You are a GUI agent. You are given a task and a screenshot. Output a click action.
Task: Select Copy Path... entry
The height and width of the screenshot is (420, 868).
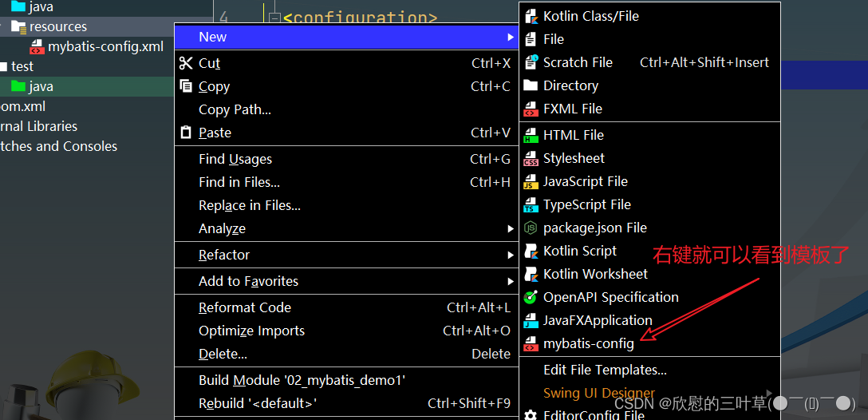(346, 109)
